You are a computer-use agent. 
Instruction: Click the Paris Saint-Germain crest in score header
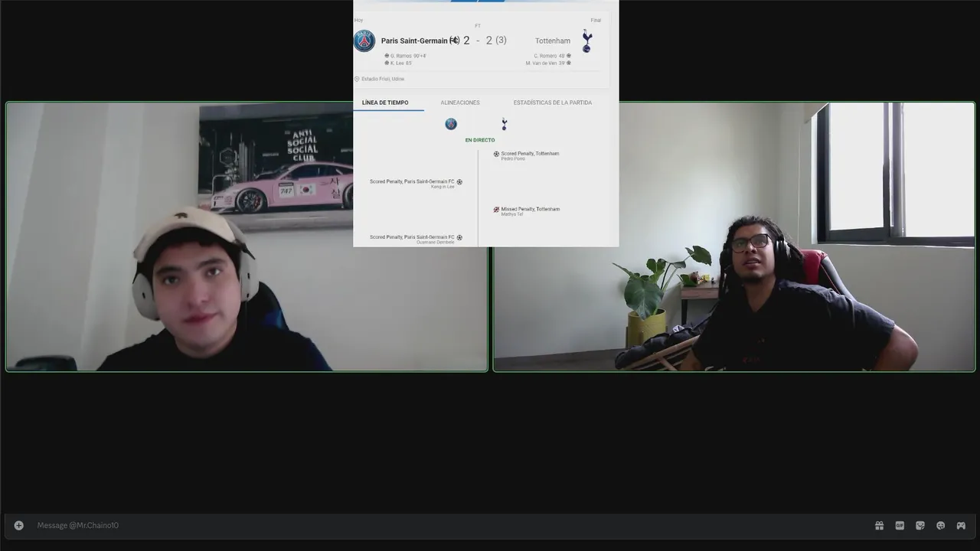[364, 41]
